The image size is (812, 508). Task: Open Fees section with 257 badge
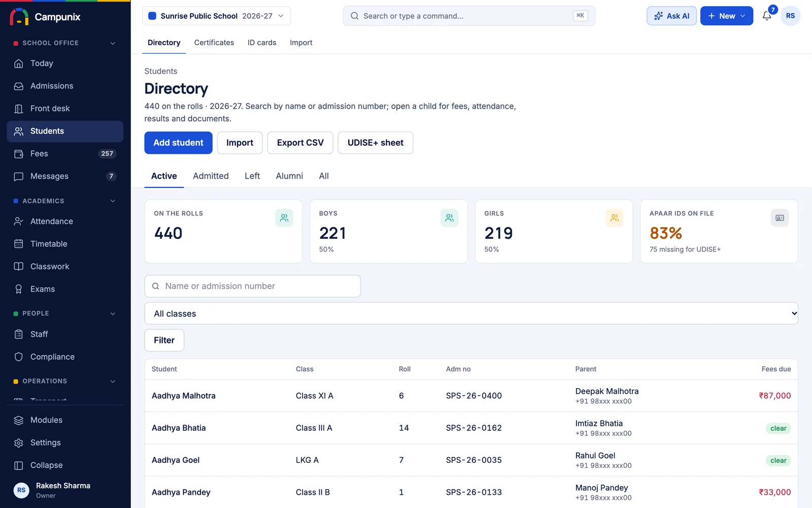[65, 153]
